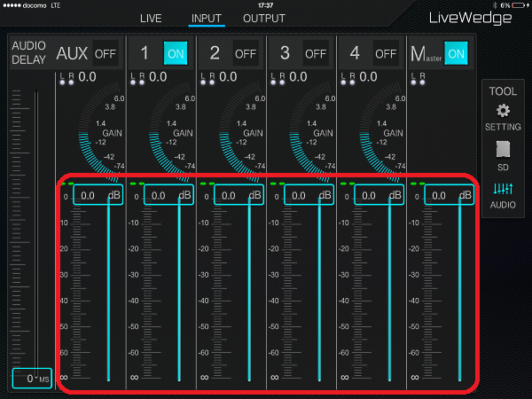Click the audio delay MS value field
Screen dimensions: 532x399
click(33, 378)
